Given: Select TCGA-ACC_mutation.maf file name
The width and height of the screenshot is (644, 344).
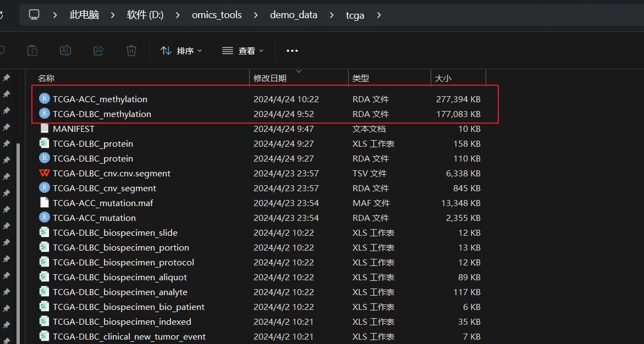Looking at the screenshot, I should (103, 203).
